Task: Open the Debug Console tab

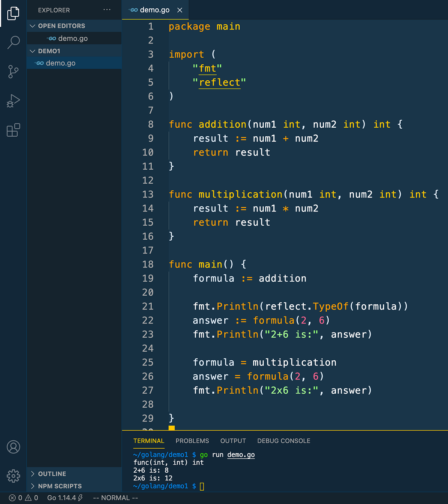Action: pos(284,441)
